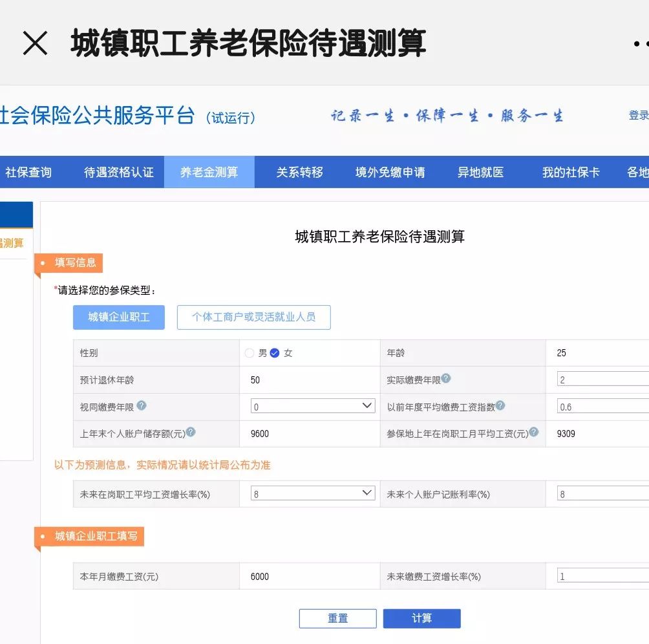Click help icon beside 视同缴费年限
Viewport: 649px width, 644px height.
click(142, 405)
